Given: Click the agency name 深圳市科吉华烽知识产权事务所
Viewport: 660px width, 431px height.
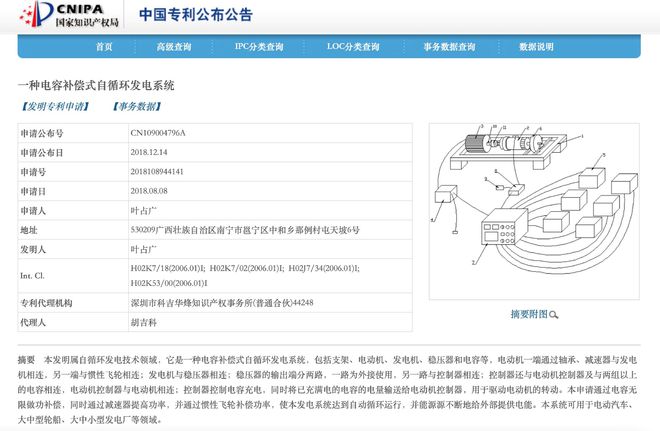Looking at the screenshot, I should [191, 303].
